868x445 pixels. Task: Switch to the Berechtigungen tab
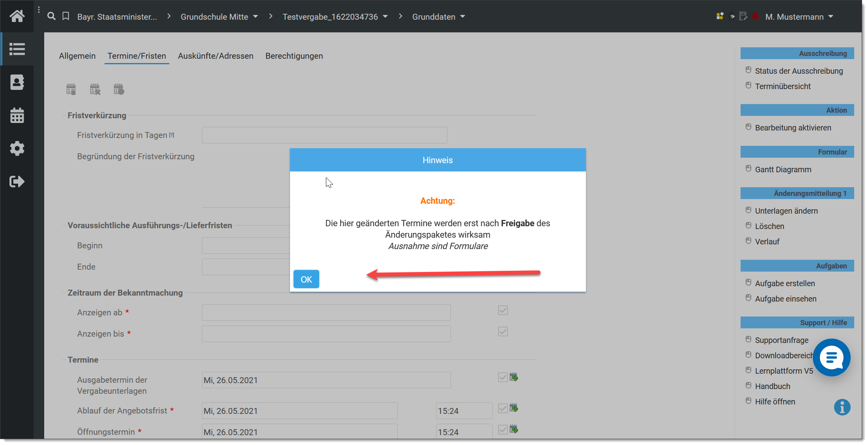click(294, 56)
